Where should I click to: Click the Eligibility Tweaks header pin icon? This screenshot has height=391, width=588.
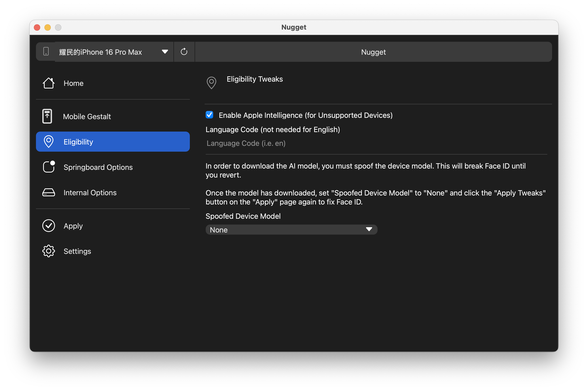[212, 83]
